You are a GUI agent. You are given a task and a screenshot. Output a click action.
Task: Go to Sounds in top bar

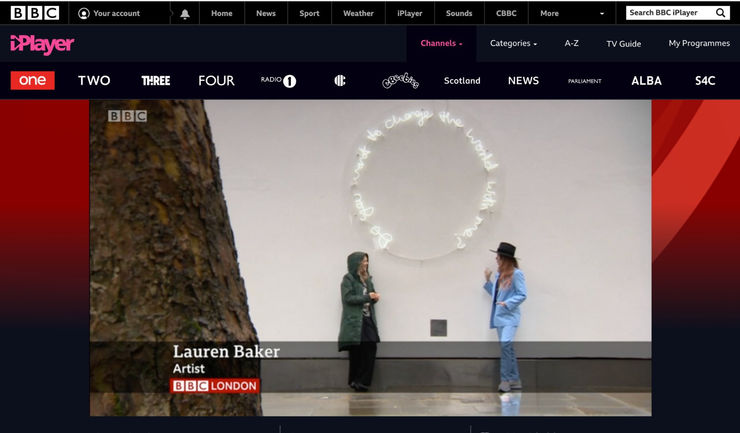459,13
